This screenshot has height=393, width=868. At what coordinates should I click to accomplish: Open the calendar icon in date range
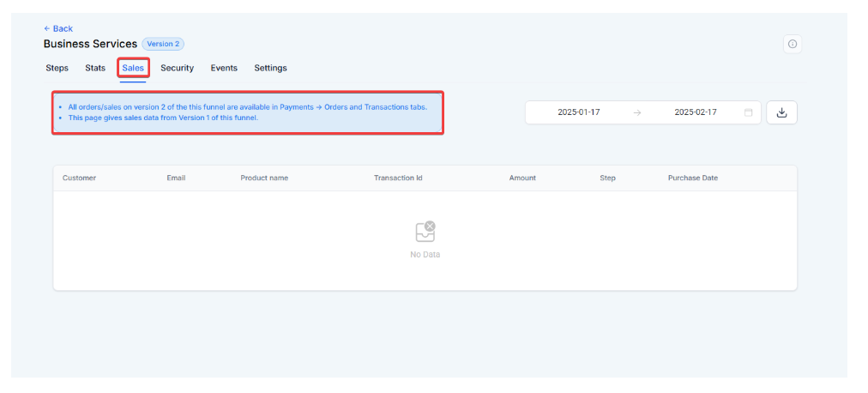[x=748, y=112]
